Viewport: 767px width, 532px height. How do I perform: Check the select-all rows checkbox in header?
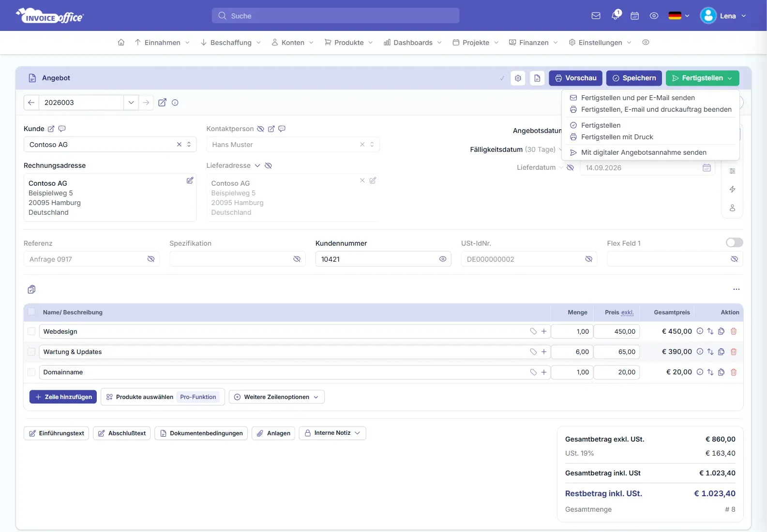click(31, 312)
